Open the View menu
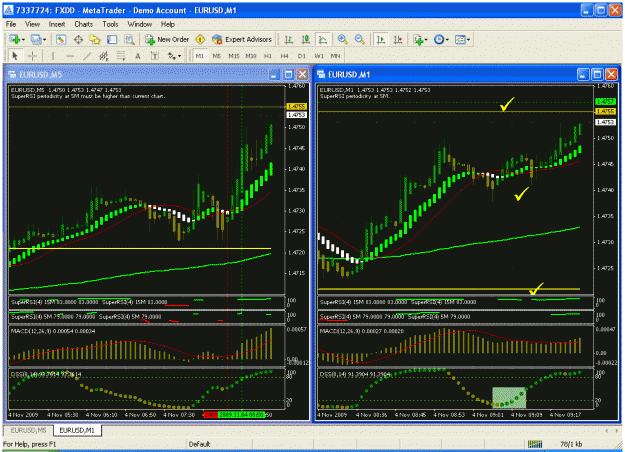 coord(32,24)
